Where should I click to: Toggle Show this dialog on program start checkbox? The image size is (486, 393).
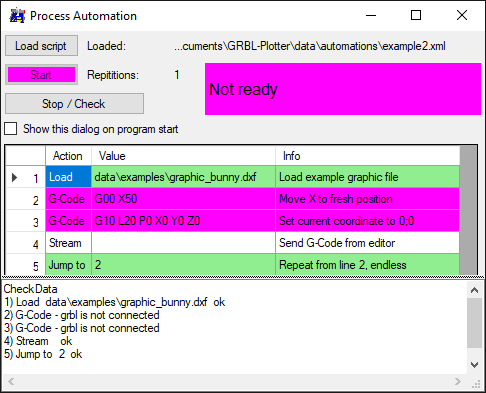point(11,129)
